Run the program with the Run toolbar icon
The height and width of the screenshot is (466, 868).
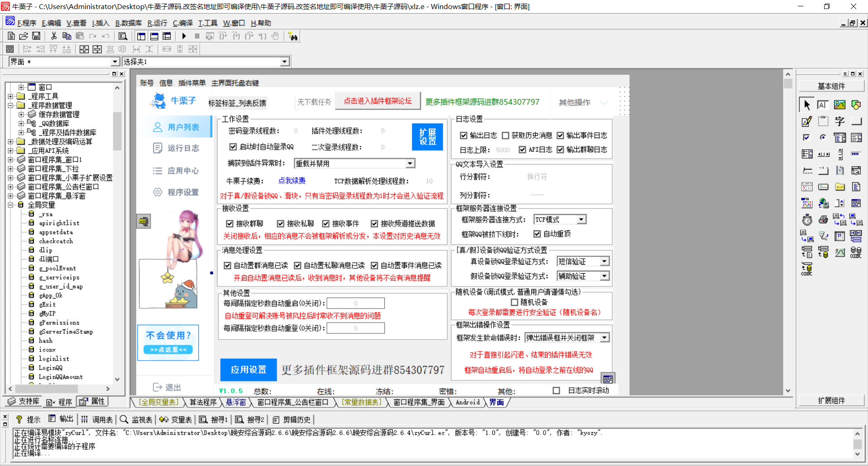click(184, 36)
